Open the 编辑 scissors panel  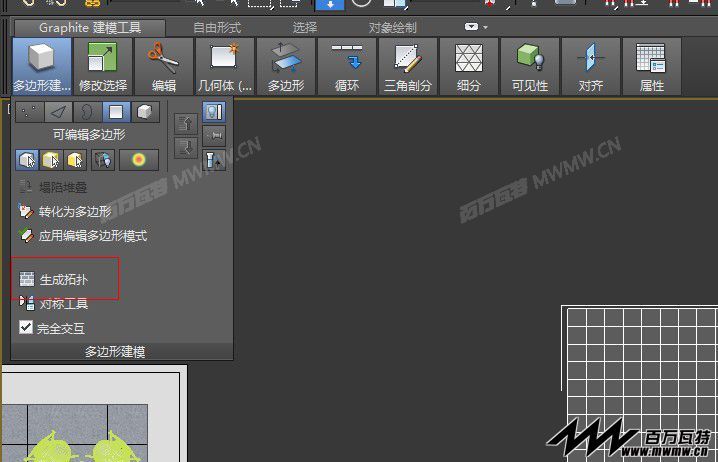pos(164,66)
